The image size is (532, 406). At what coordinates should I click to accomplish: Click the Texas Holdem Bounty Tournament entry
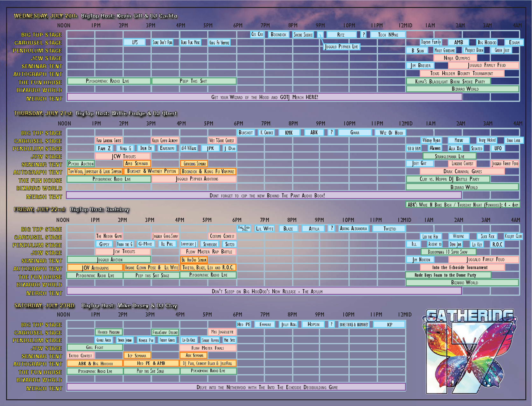[462, 73]
